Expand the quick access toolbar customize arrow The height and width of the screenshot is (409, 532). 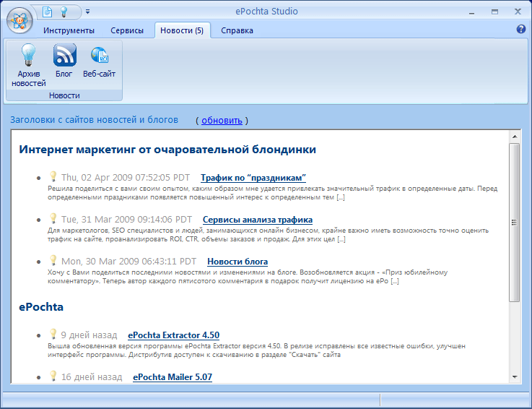click(x=87, y=12)
